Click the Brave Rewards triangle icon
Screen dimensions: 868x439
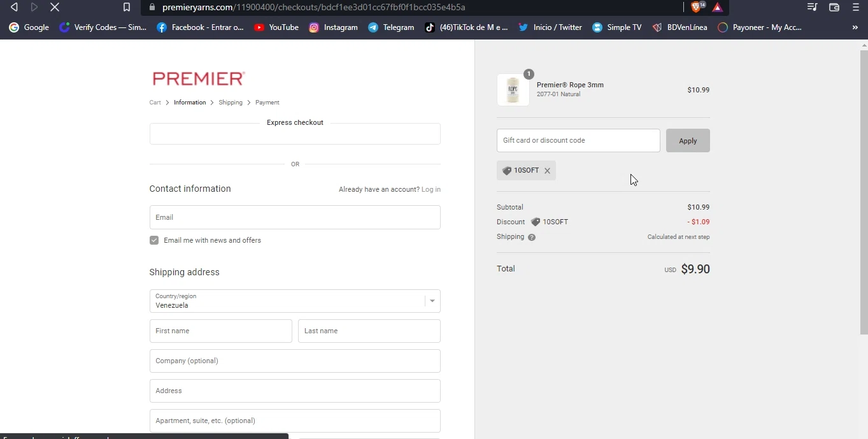pos(718,7)
